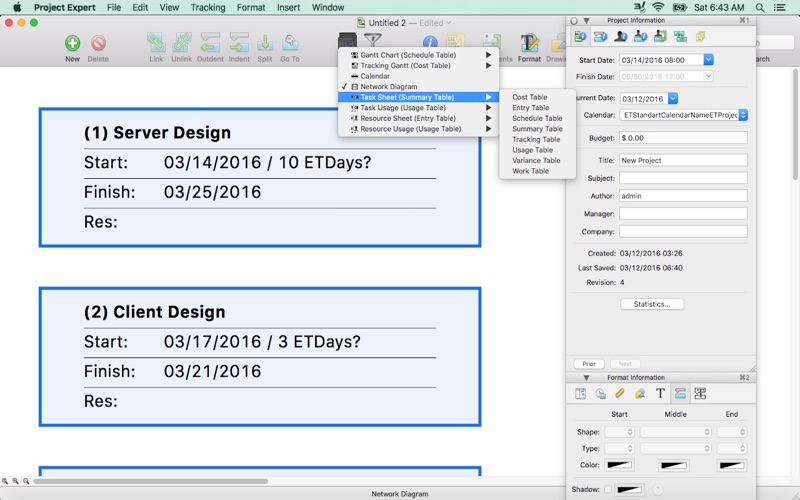Viewport: 800px width, 500px height.
Task: Click the Start color swatch
Action: tap(620, 465)
